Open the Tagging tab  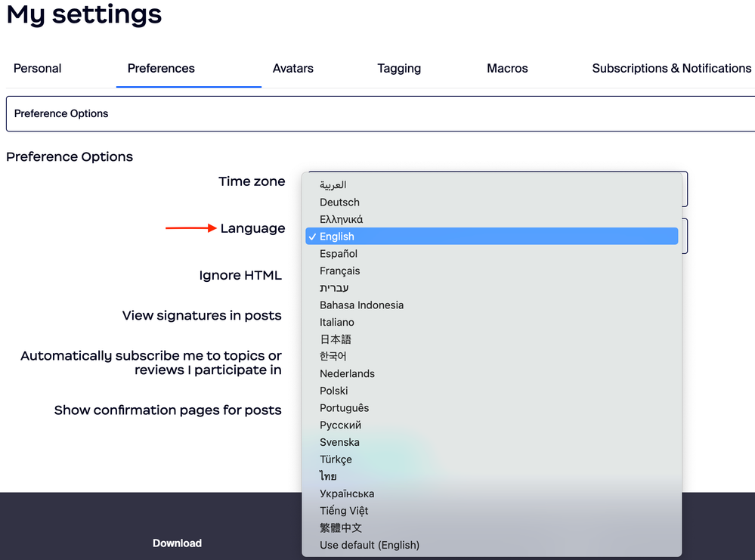pyautogui.click(x=399, y=69)
